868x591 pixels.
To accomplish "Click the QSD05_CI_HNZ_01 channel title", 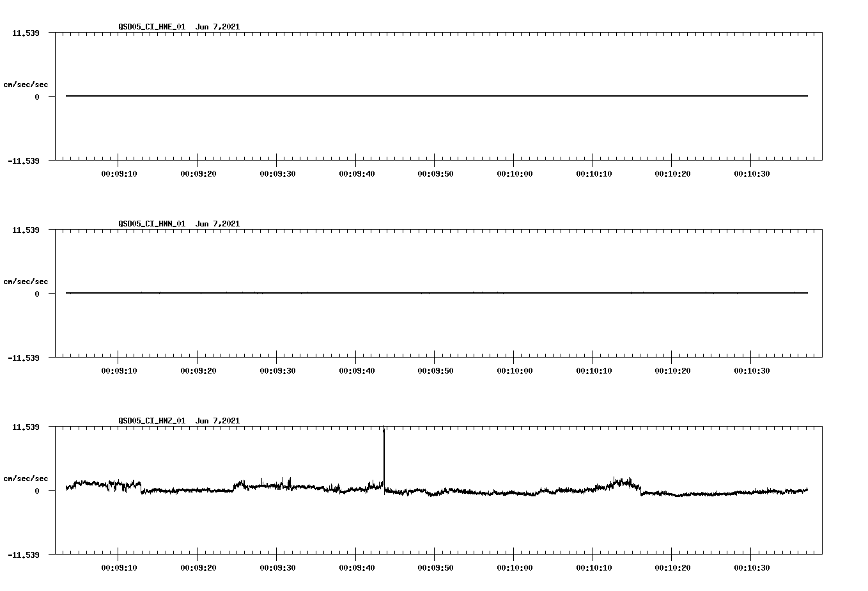I will [x=152, y=421].
